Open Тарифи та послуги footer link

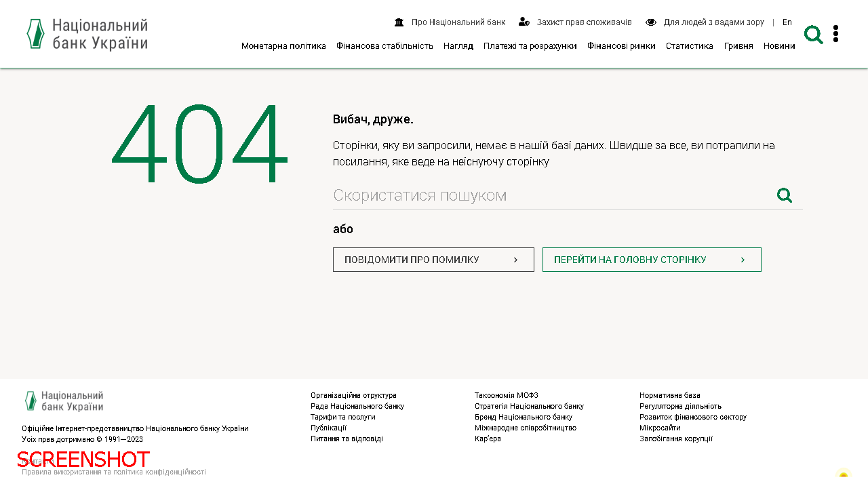pyautogui.click(x=342, y=417)
